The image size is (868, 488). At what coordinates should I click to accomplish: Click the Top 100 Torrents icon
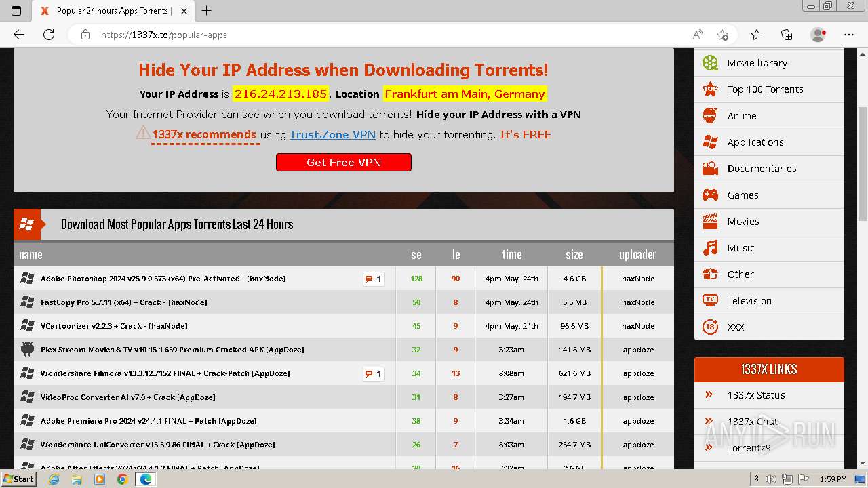(x=710, y=89)
